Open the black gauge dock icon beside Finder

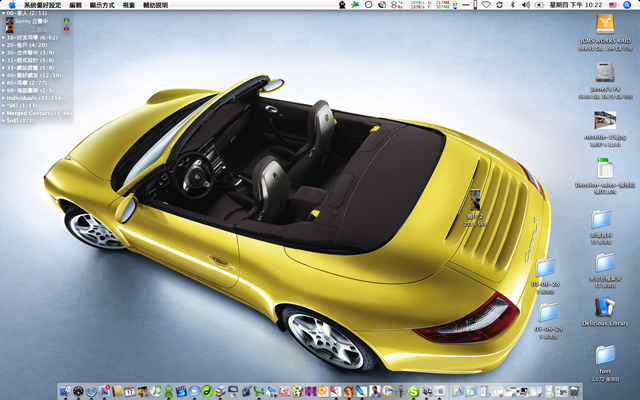(78, 391)
